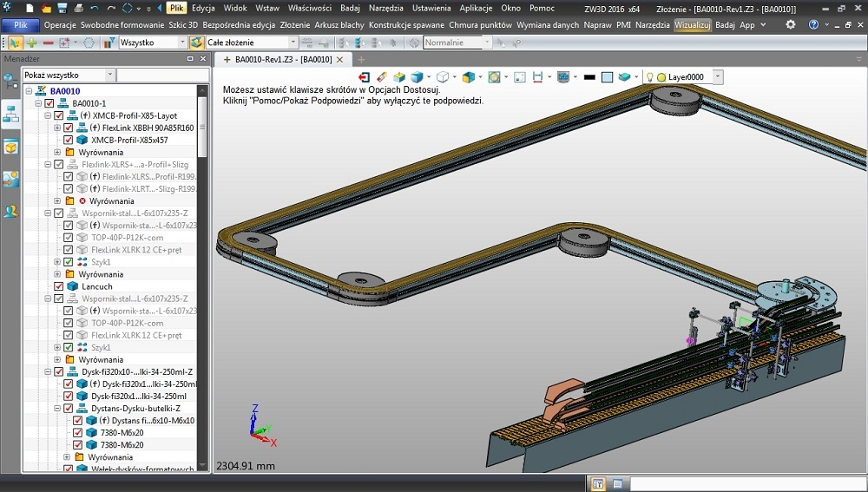Click the eraser icon in view toolbar

click(x=381, y=77)
